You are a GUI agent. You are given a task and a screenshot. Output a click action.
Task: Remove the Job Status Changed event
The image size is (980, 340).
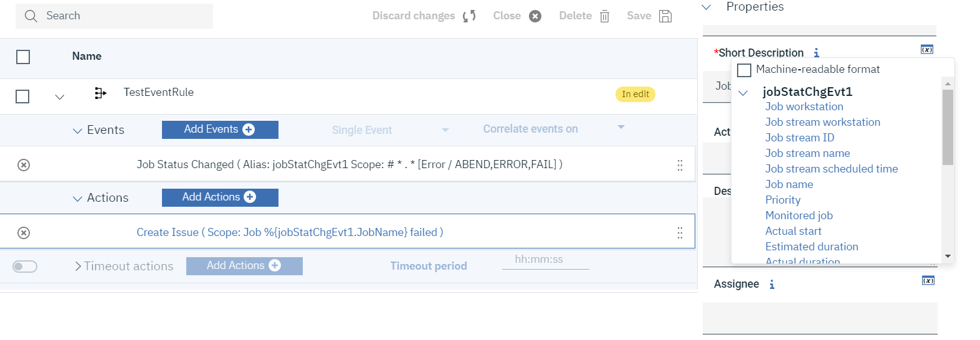[24, 165]
